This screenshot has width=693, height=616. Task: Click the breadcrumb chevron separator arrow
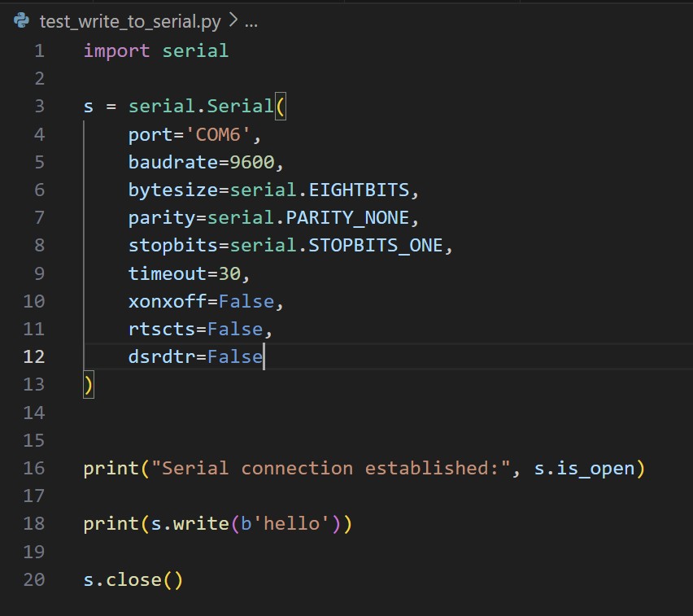point(233,22)
